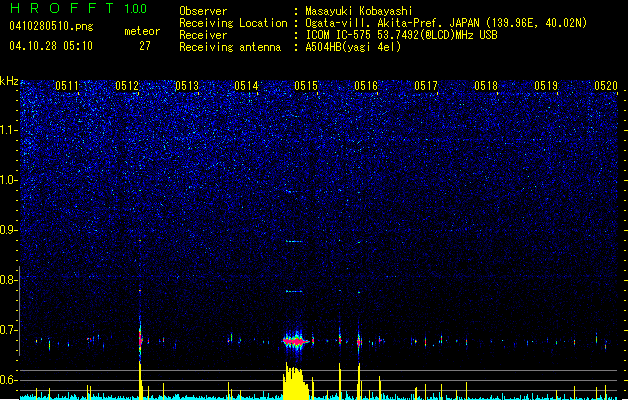Click the kHz axis unit label
This screenshot has width=629, height=400.
click(9, 81)
